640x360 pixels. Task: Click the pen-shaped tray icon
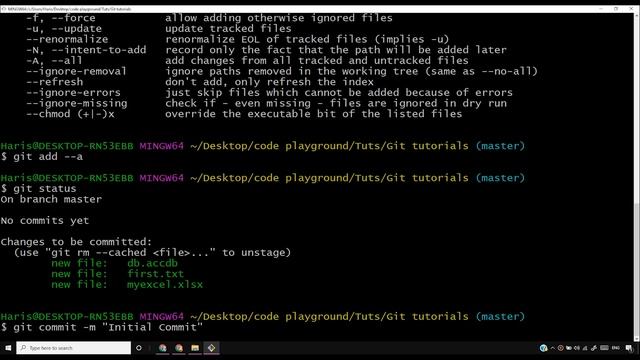click(x=594, y=348)
